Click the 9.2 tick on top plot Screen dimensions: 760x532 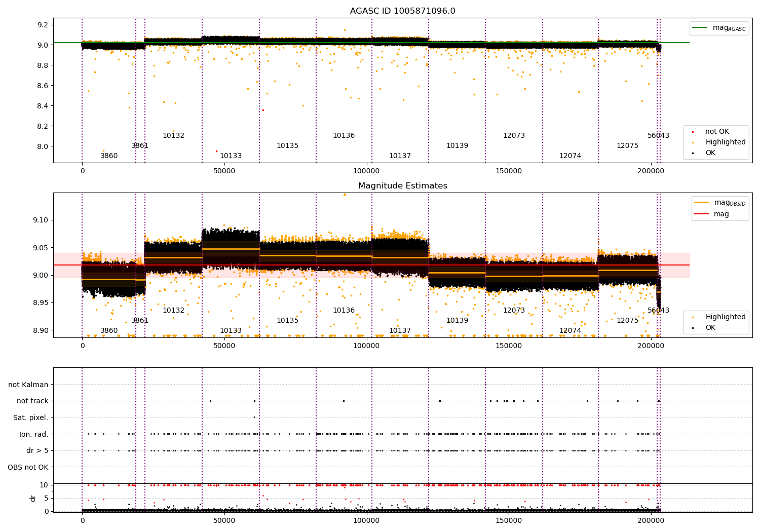[x=43, y=25]
